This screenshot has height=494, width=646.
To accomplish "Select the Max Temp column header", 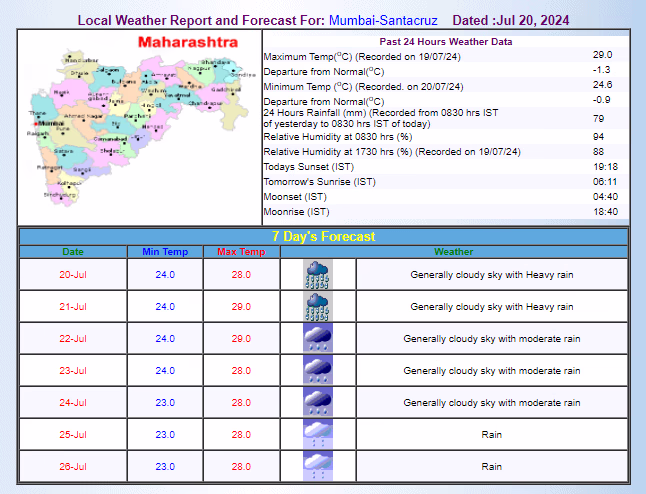I will pyautogui.click(x=240, y=252).
